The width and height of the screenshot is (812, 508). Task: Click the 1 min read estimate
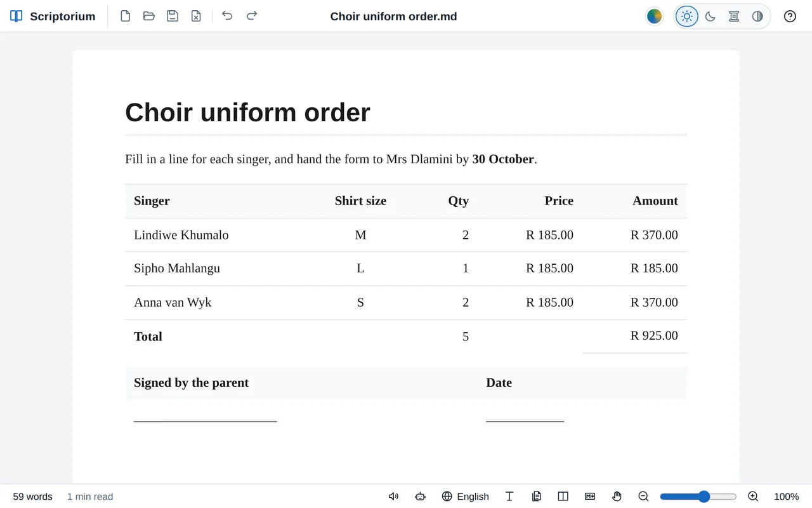tap(90, 497)
